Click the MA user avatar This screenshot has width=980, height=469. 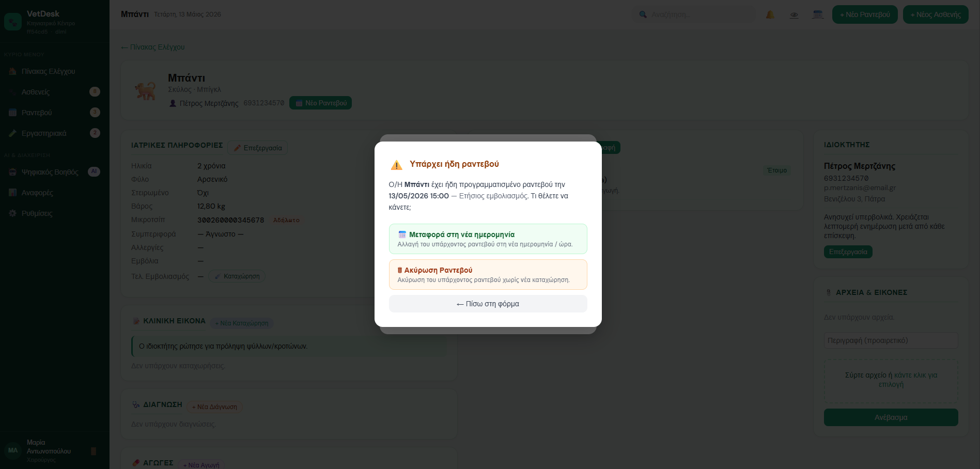pos(13,450)
